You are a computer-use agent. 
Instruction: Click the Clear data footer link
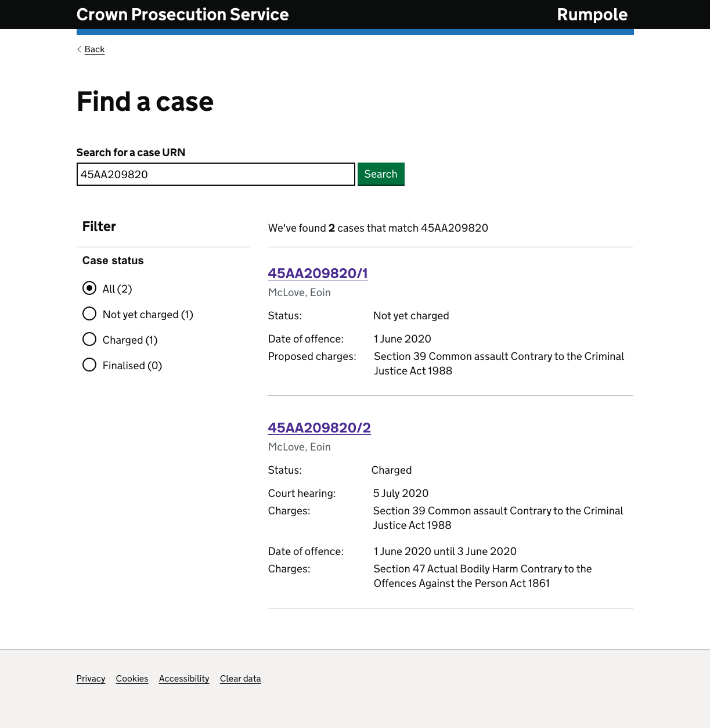point(240,679)
